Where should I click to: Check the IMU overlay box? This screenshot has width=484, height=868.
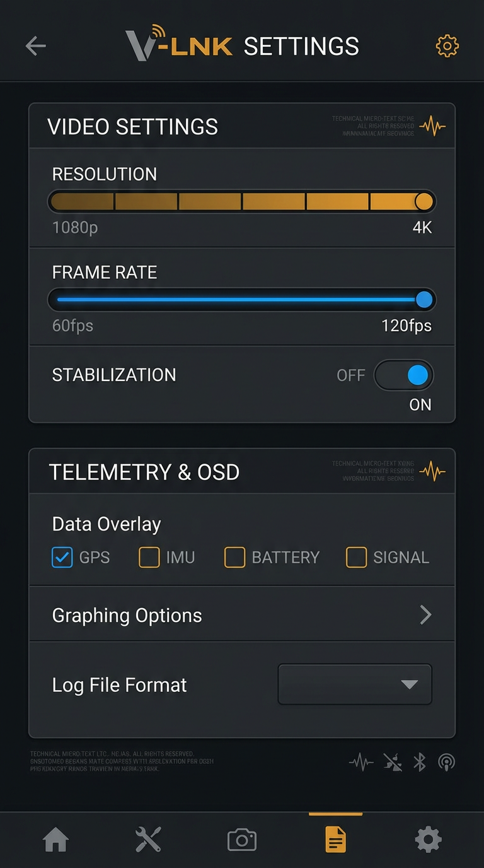tap(149, 557)
